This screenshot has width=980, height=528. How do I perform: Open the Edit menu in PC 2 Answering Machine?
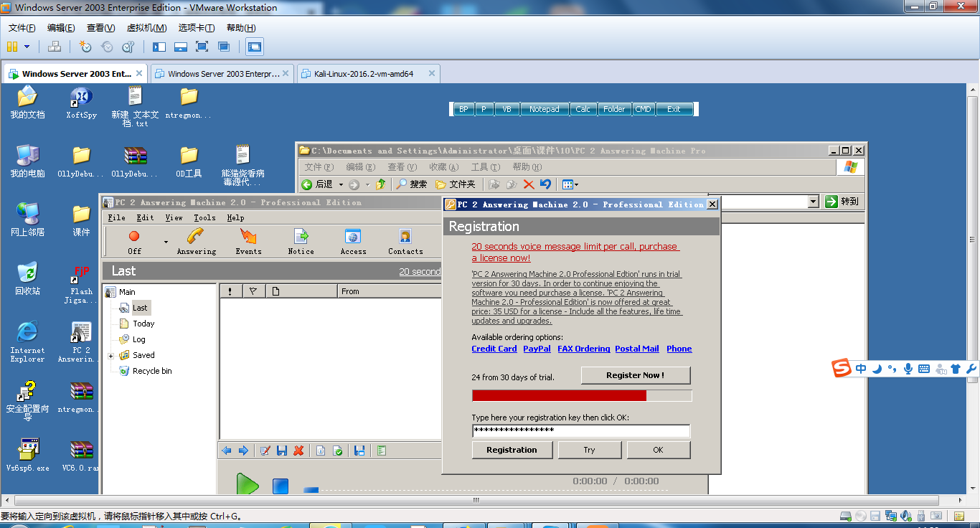click(146, 217)
